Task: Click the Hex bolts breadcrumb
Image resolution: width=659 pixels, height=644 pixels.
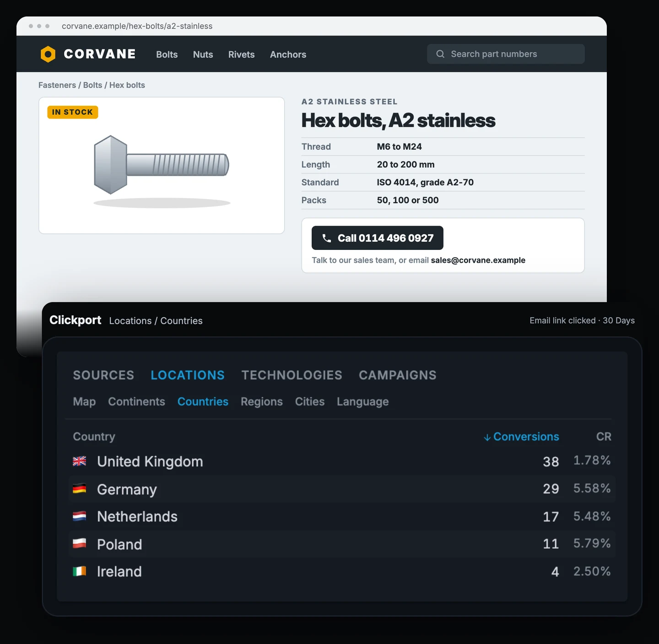Action: 127,85
